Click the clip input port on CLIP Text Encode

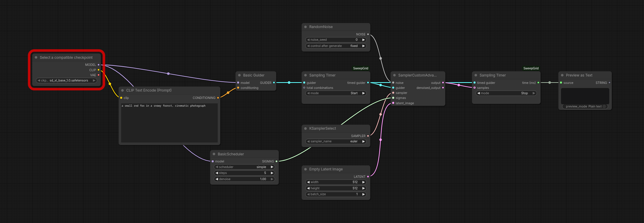pyautogui.click(x=121, y=98)
